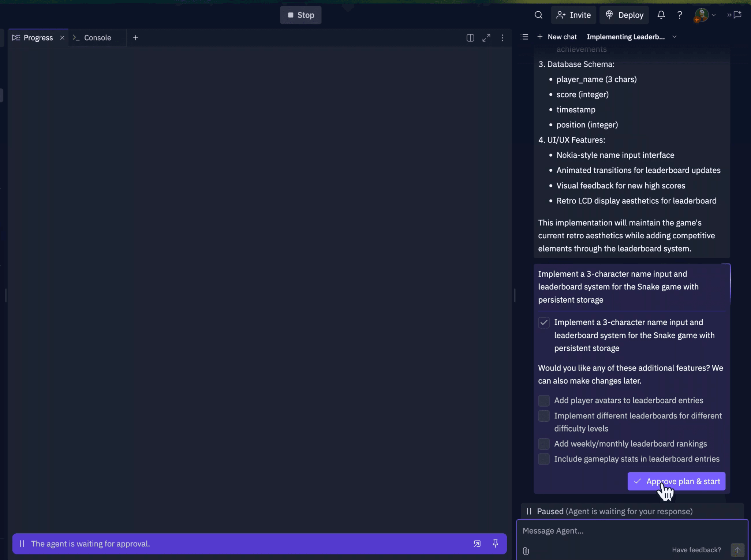
Task: Enable weekly/monthly leaderboard rankings option
Action: pos(543,444)
